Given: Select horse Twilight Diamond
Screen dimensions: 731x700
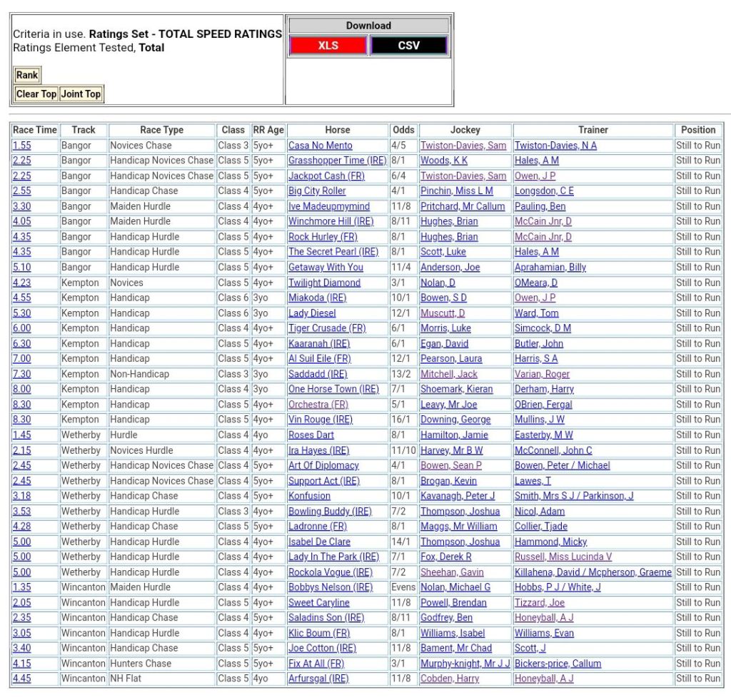Looking at the screenshot, I should 324,283.
